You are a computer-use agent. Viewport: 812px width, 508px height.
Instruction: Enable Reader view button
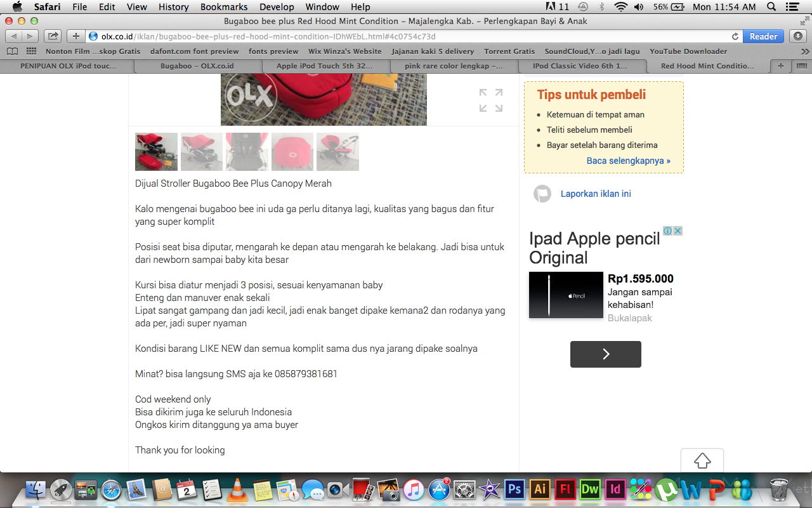[x=763, y=36]
